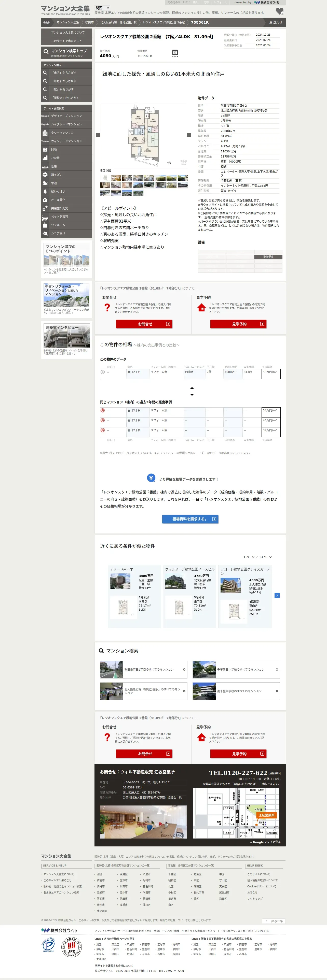Click the red お問合せ button above 相場 section
The width and height of the screenshot is (327, 980).
pyautogui.click(x=144, y=324)
